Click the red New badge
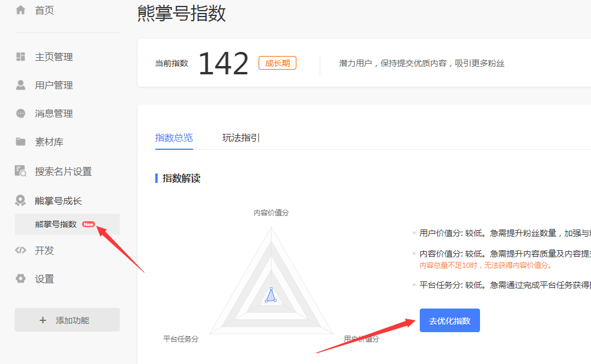The width and height of the screenshot is (591, 364). point(89,224)
